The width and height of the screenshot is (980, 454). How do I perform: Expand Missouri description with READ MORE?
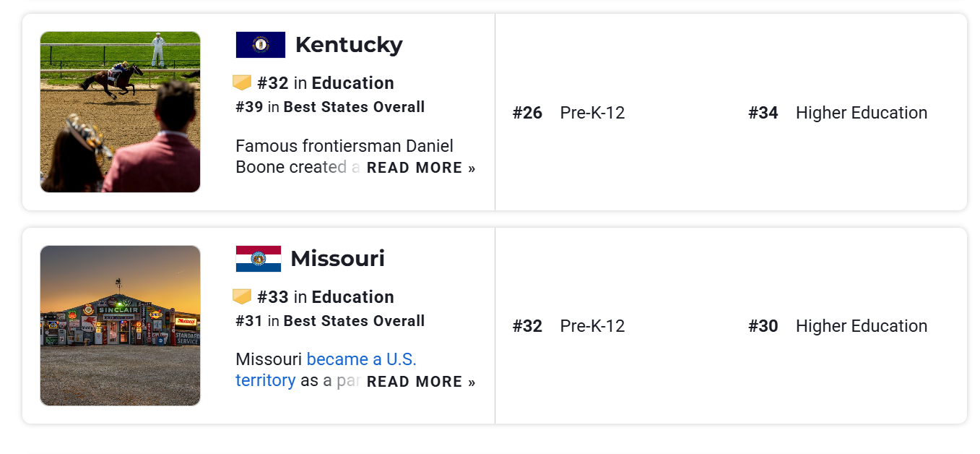pos(421,382)
